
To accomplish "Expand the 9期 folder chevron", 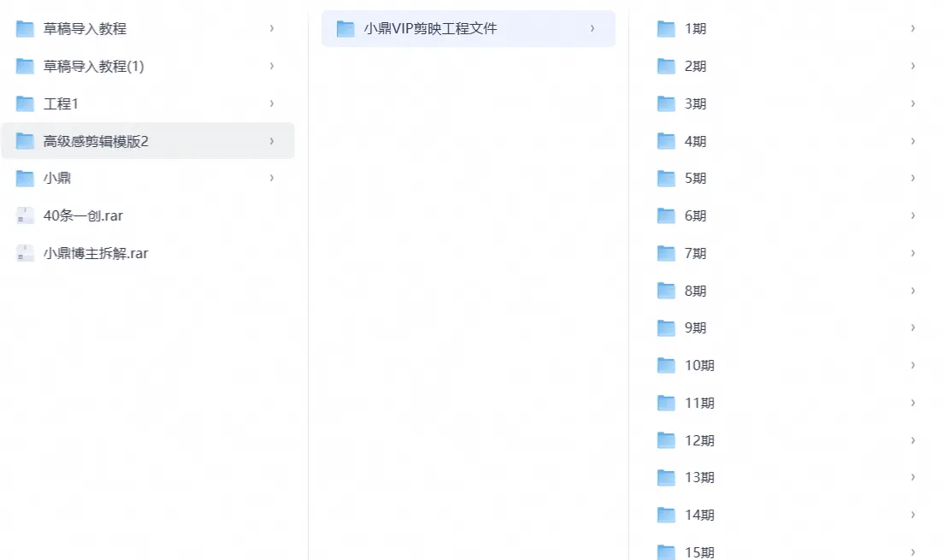I will [913, 327].
